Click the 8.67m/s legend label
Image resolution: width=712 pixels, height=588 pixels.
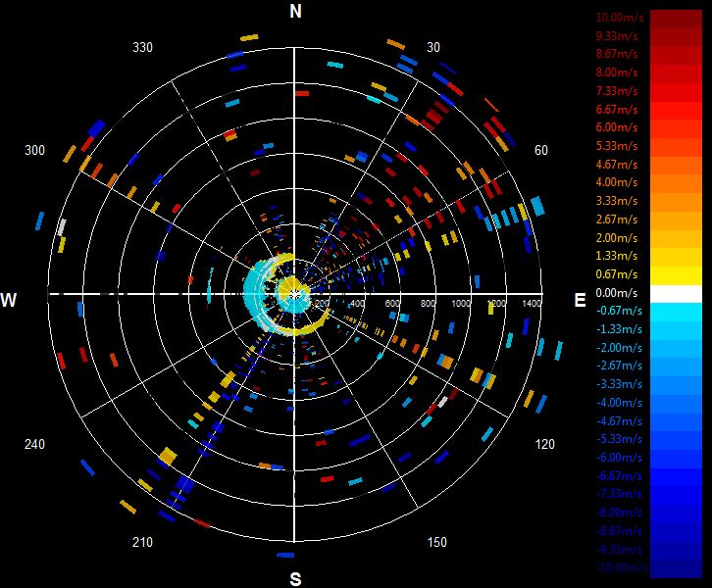(617, 54)
